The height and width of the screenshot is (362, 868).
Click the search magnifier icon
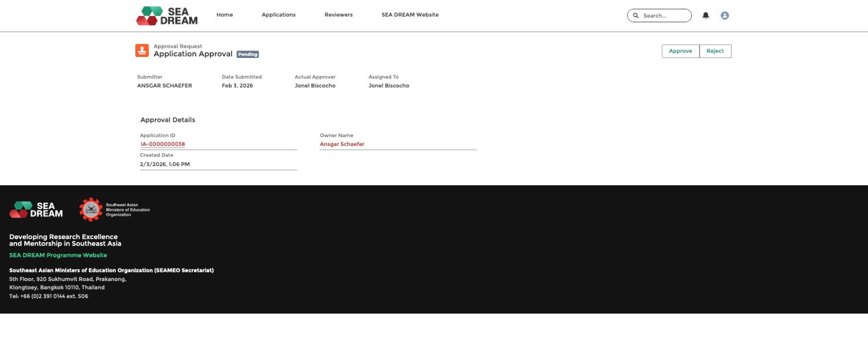[636, 16]
